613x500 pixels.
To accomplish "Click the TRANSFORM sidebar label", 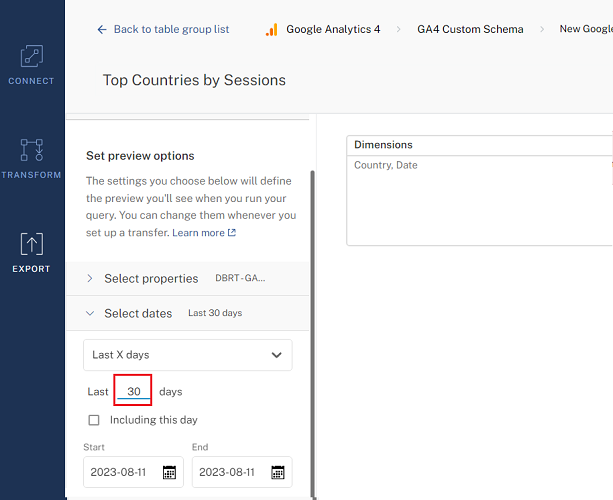I will pos(31,175).
